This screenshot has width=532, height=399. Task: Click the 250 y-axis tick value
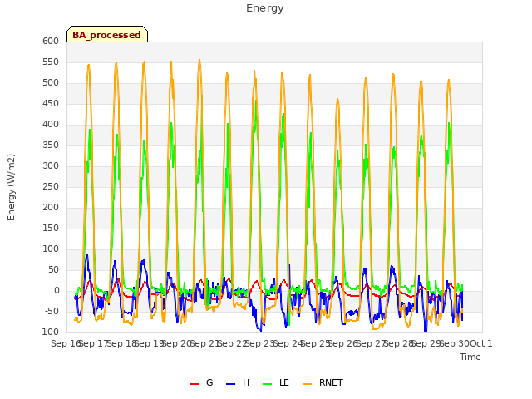pyautogui.click(x=51, y=186)
